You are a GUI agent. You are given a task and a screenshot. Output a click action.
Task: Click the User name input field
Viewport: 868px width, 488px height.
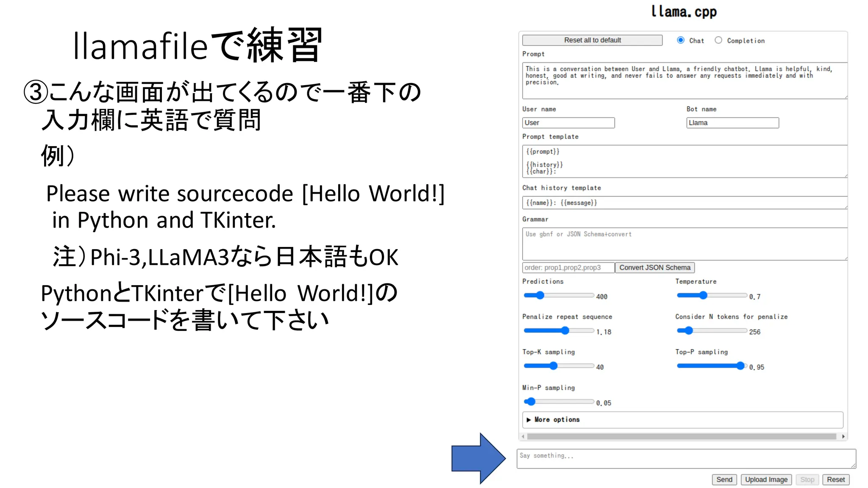coord(568,123)
